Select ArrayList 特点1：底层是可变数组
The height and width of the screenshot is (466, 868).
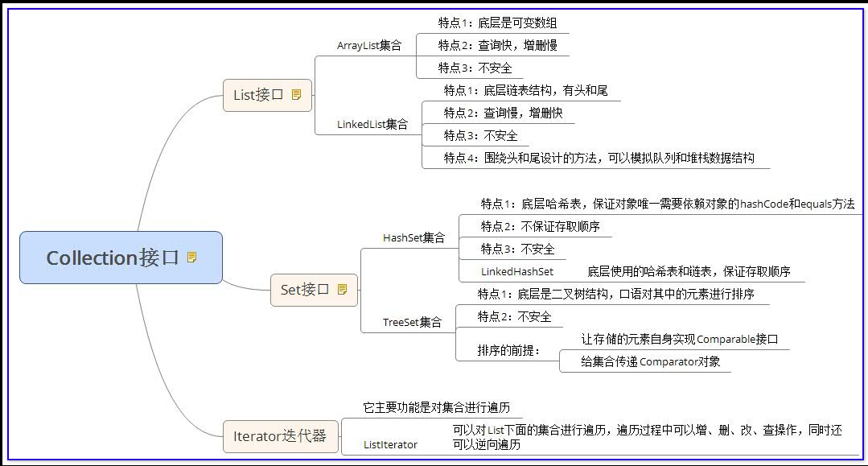point(497,23)
